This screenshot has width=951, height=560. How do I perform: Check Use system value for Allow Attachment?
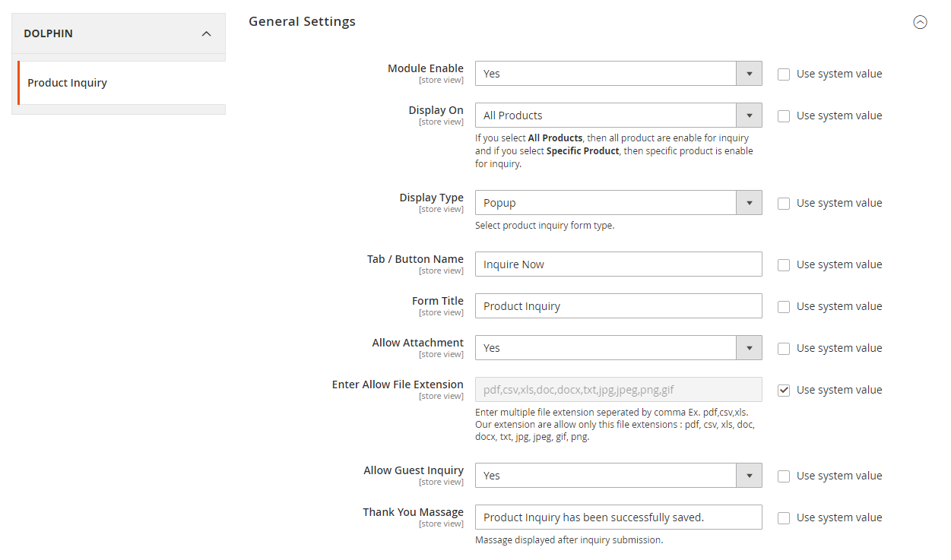point(784,349)
